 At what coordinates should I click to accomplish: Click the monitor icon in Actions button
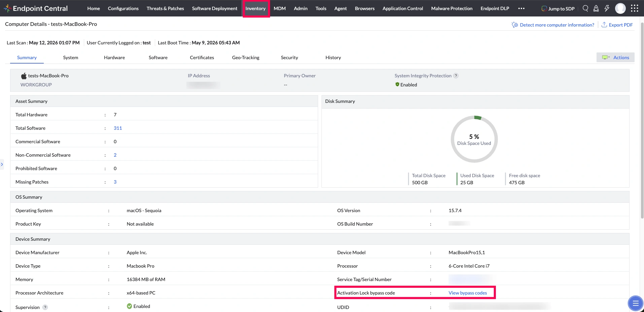[606, 57]
